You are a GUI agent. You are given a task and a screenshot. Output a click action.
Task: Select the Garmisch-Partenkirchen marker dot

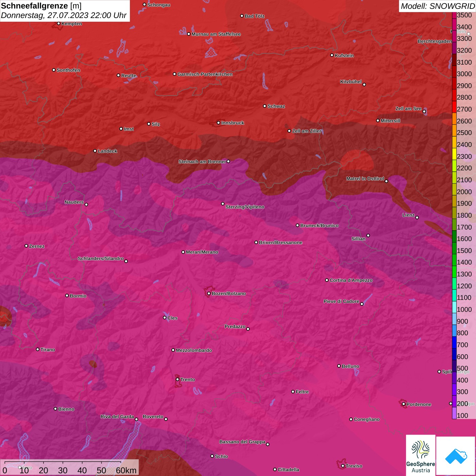(x=174, y=74)
